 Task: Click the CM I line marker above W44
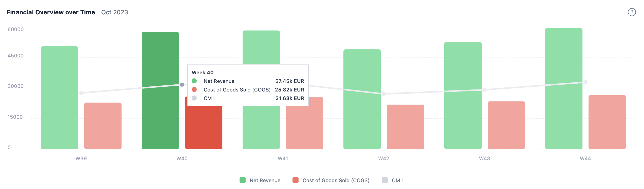pyautogui.click(x=586, y=82)
